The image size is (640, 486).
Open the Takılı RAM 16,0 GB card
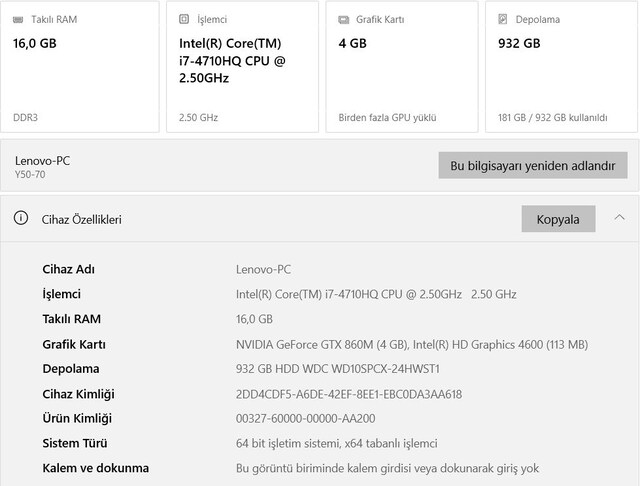pos(80,67)
